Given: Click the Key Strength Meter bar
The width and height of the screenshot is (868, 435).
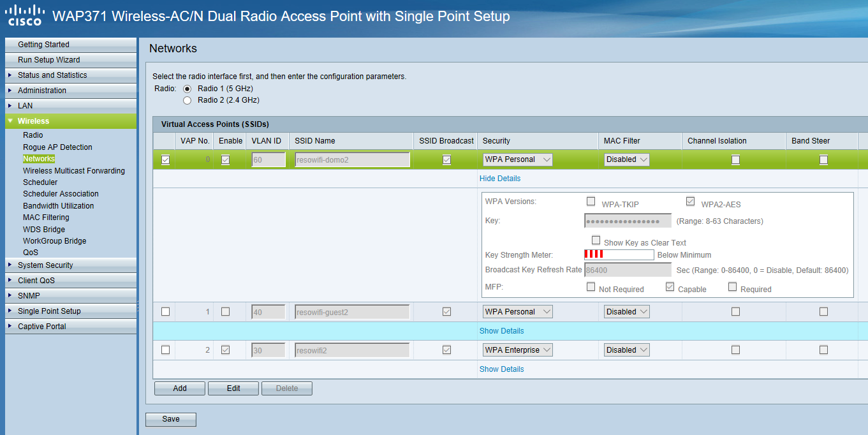Looking at the screenshot, I should (x=619, y=254).
